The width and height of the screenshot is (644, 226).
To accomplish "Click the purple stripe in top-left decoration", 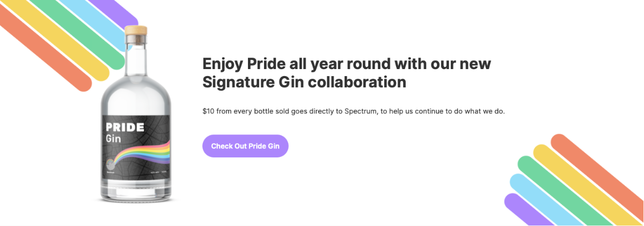I will click(x=119, y=12).
